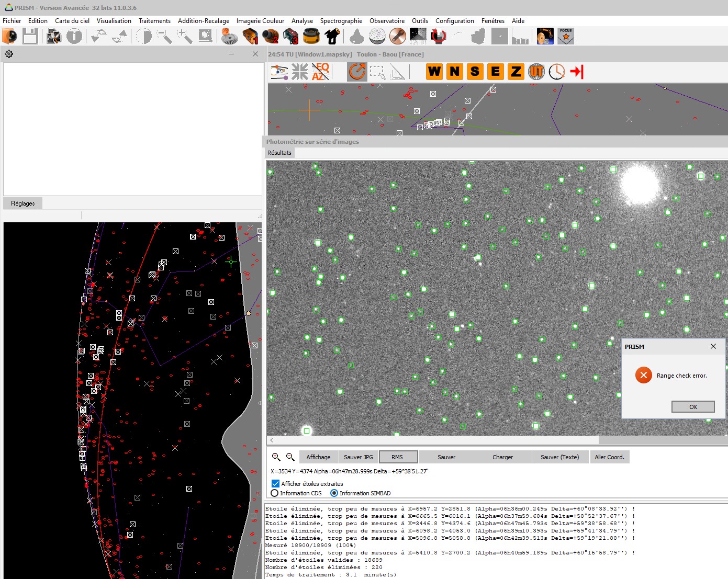
Task: Click the 'Sauver JPG' button
Action: (x=359, y=457)
